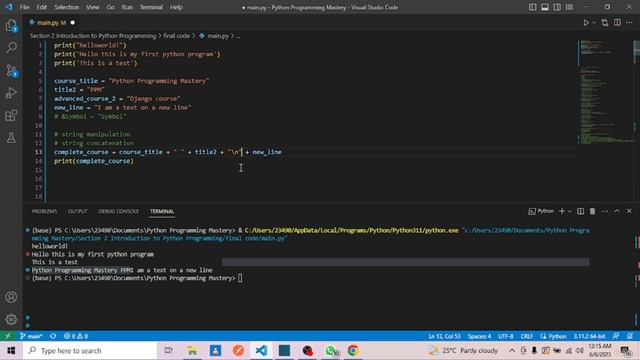
Task: Click the Windows Start button
Action: point(11,351)
